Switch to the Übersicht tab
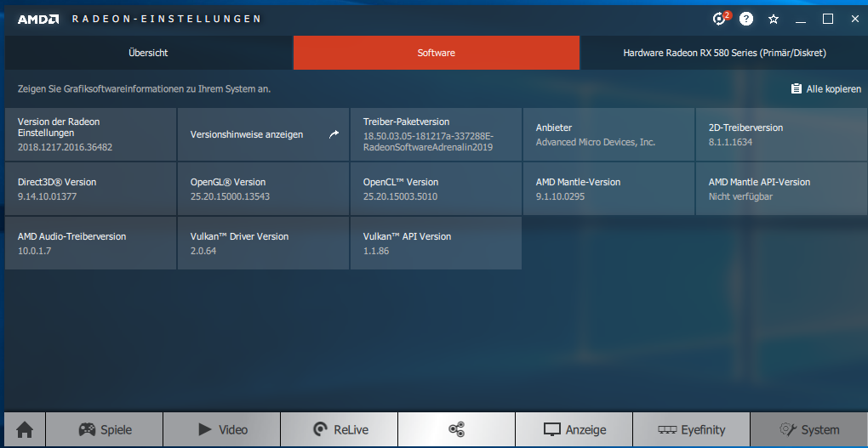 click(148, 53)
